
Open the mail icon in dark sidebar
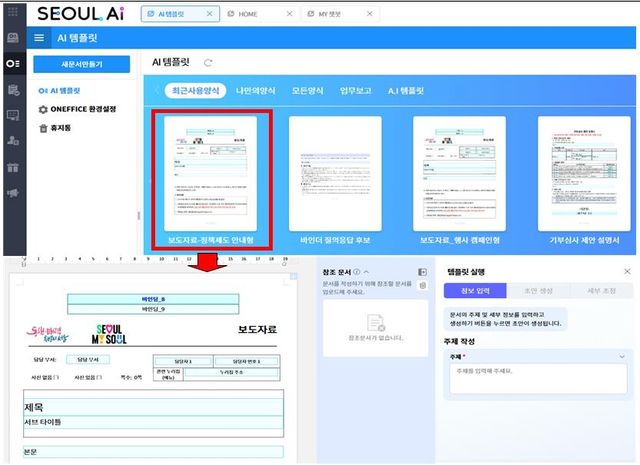pyautogui.click(x=13, y=38)
